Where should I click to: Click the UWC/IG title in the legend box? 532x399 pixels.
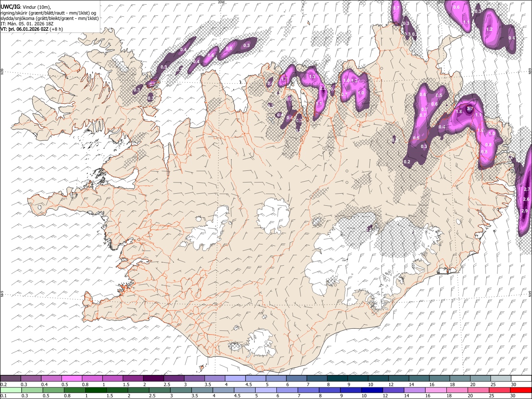(x=10, y=6)
